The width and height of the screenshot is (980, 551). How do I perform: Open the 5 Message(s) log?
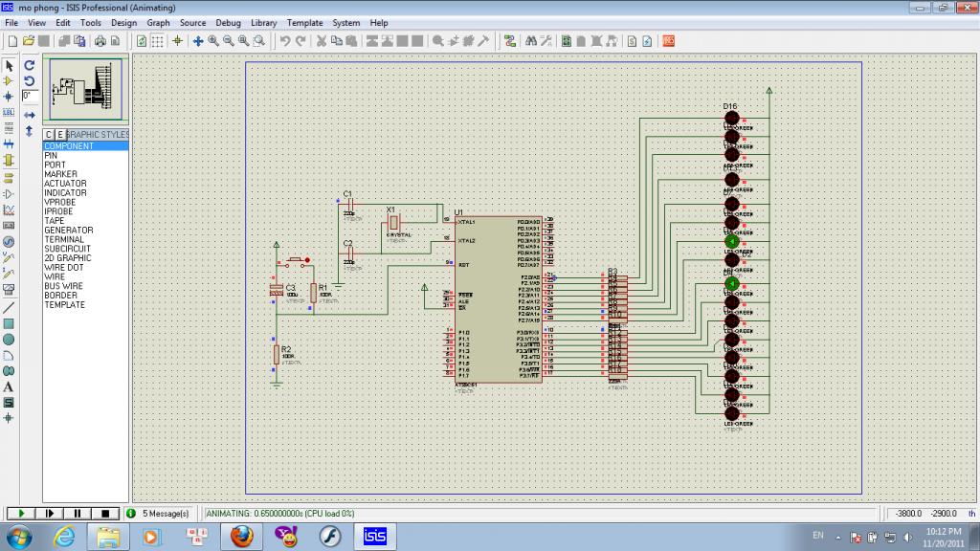[x=165, y=514]
